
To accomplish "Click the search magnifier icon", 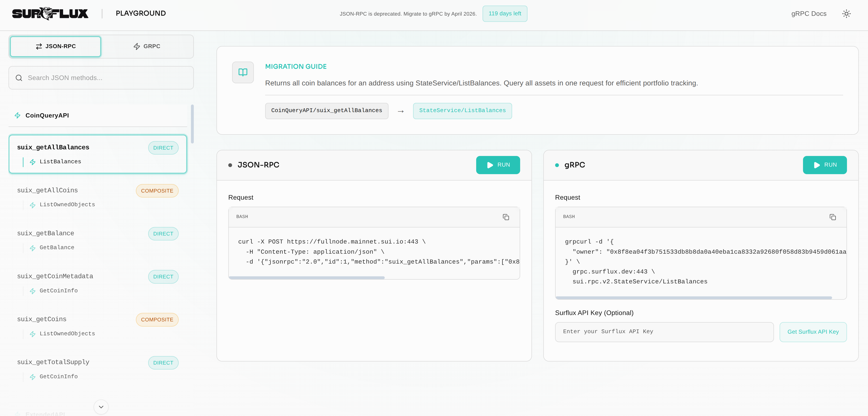I will (x=19, y=78).
